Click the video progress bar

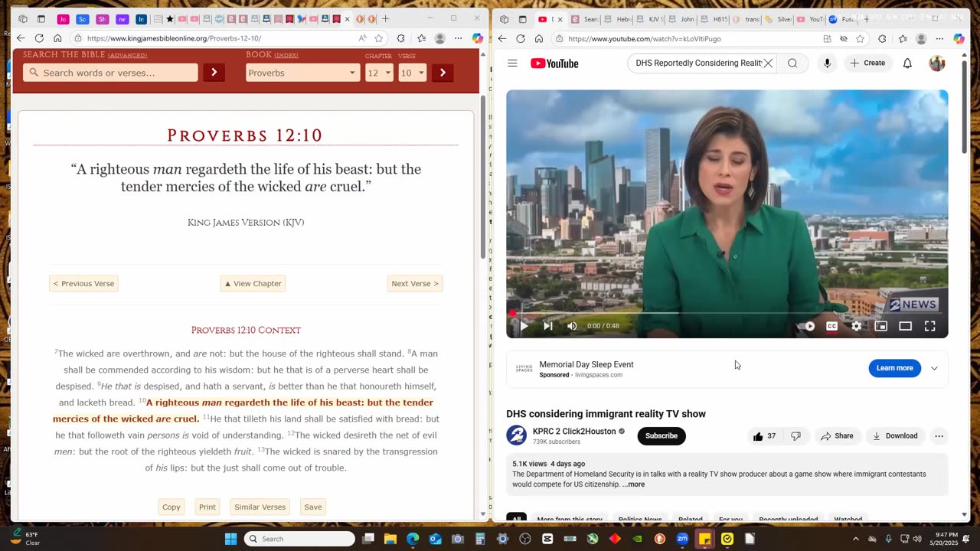coord(727,313)
